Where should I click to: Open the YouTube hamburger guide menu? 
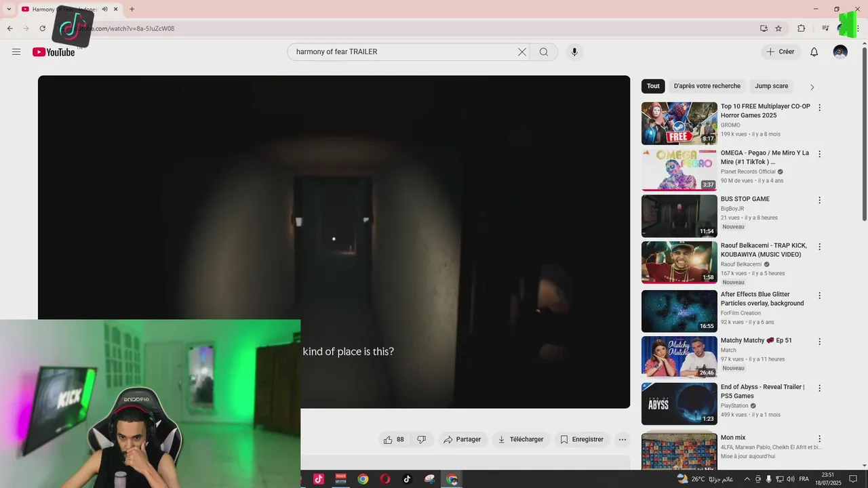tap(16, 52)
